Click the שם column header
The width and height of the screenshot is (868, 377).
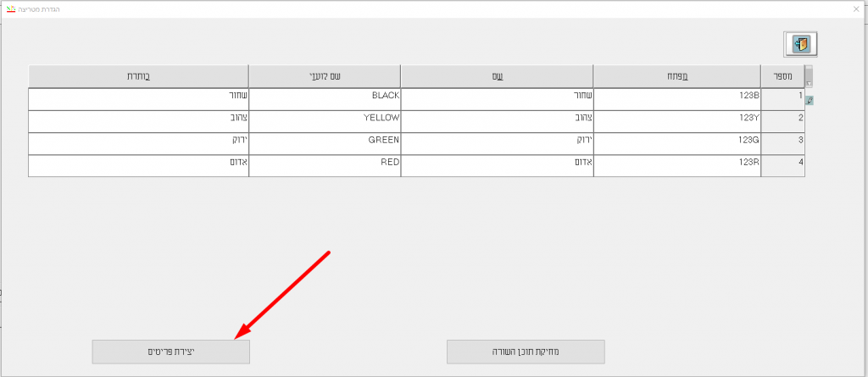(496, 75)
